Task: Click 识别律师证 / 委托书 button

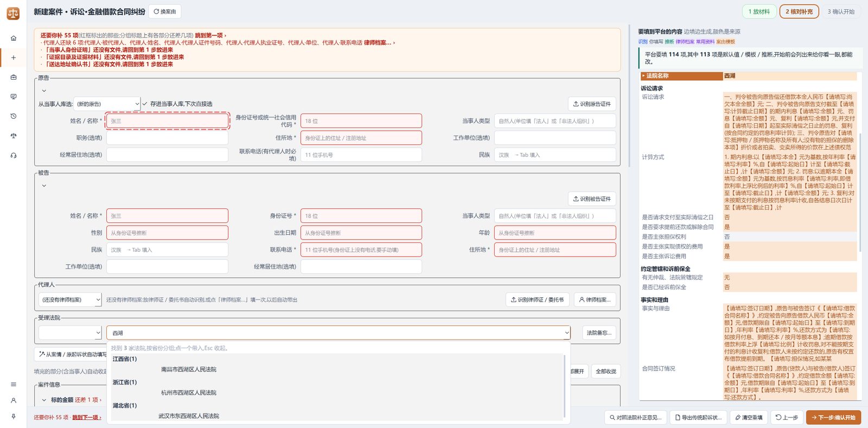Action: 537,299
